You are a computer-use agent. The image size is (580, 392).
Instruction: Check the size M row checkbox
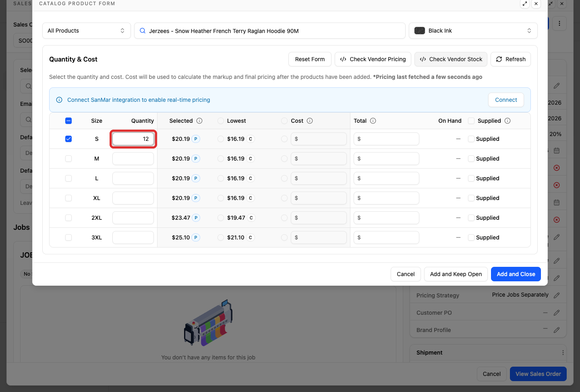[68, 159]
